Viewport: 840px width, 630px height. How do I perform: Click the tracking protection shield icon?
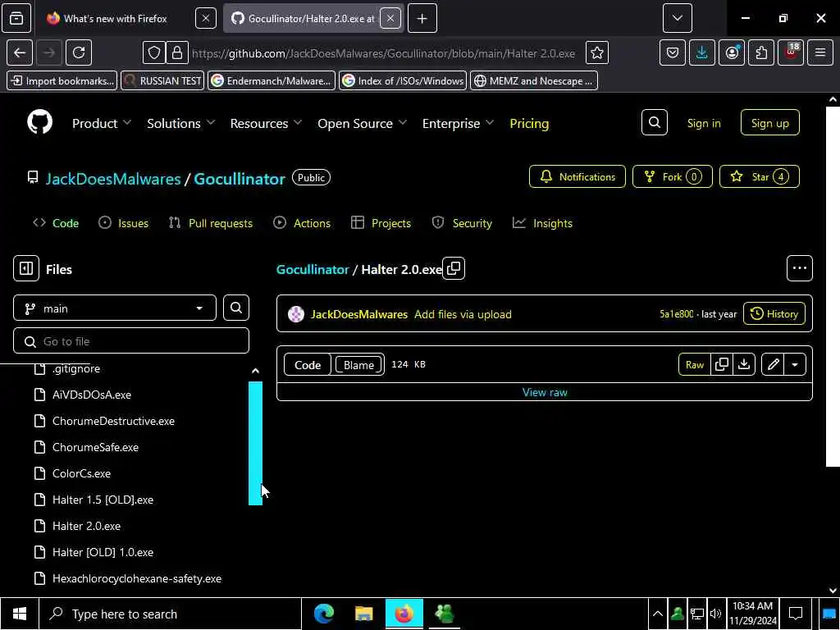pos(154,52)
